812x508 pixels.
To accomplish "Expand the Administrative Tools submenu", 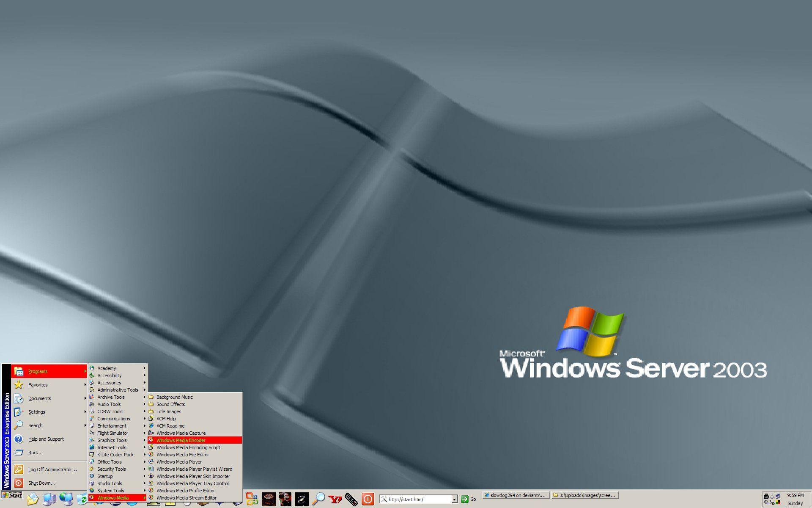I will (x=118, y=389).
